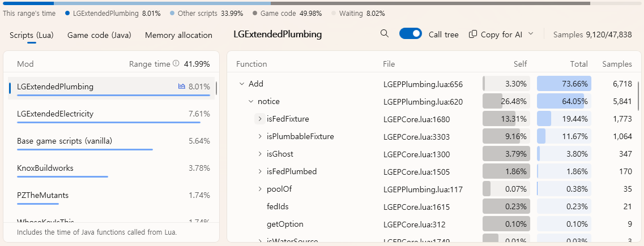Expand the isFedFixture row
Screen dimensions: 644x246
(259, 119)
